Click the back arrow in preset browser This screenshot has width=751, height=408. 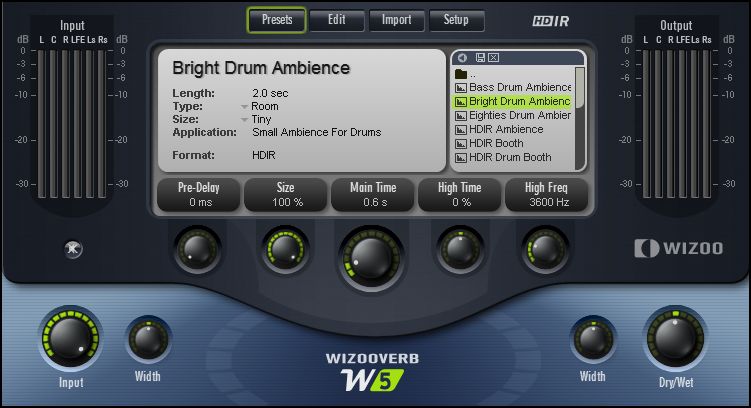click(462, 58)
